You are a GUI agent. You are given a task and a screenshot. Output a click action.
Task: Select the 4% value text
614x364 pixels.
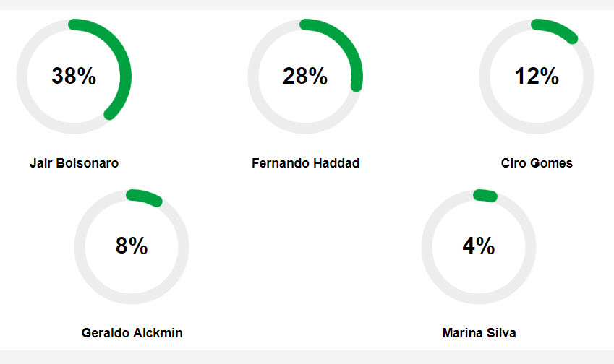click(479, 246)
